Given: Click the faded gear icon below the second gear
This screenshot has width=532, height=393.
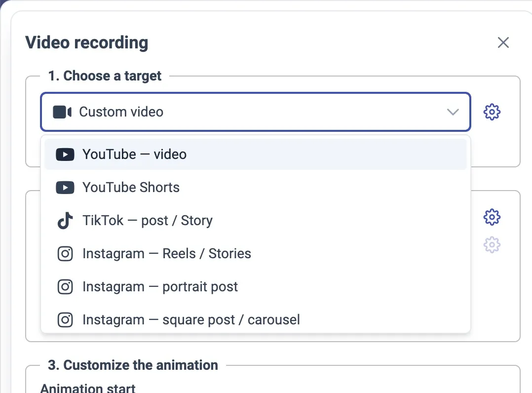Looking at the screenshot, I should click(x=492, y=245).
